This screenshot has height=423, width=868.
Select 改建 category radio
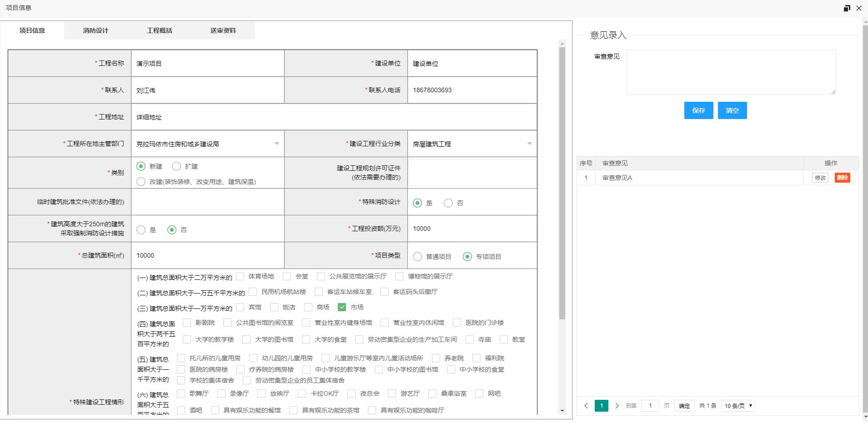[x=141, y=182]
